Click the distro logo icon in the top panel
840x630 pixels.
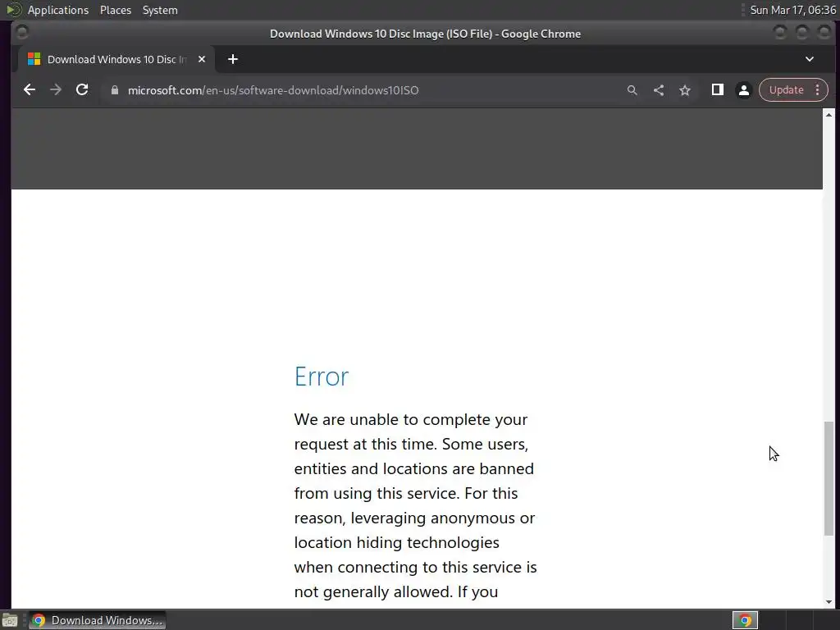tap(13, 10)
